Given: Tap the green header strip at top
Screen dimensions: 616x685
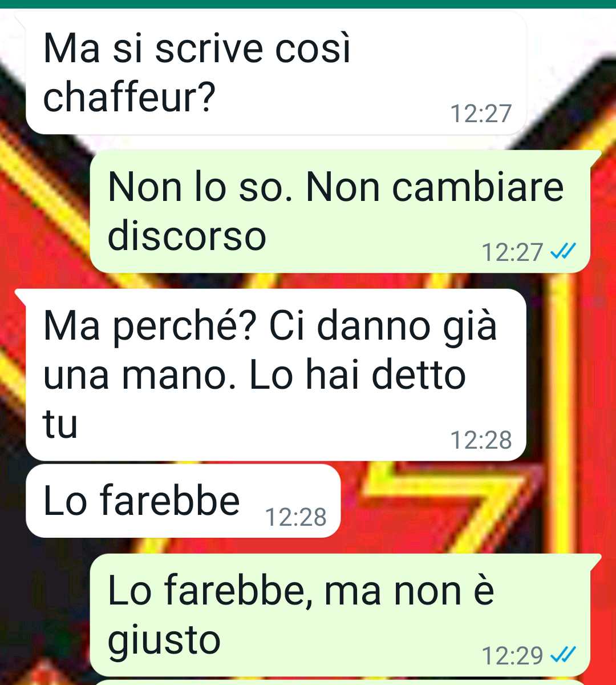Looking at the screenshot, I should 308,4.
